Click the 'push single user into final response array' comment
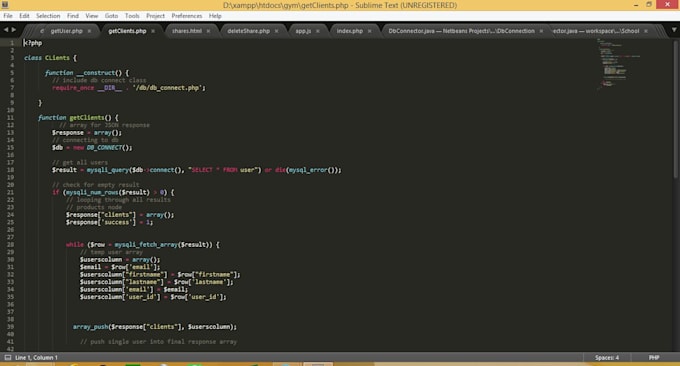This screenshot has width=680, height=366. (x=158, y=342)
